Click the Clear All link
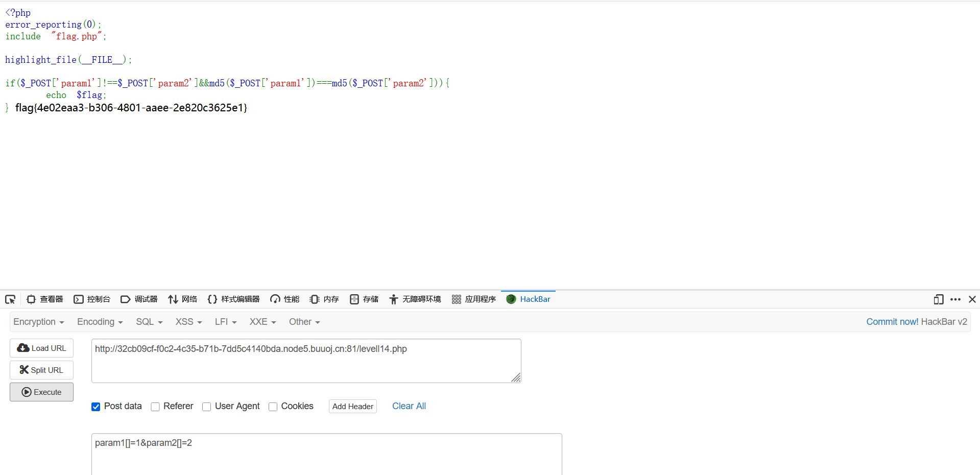 (x=409, y=406)
